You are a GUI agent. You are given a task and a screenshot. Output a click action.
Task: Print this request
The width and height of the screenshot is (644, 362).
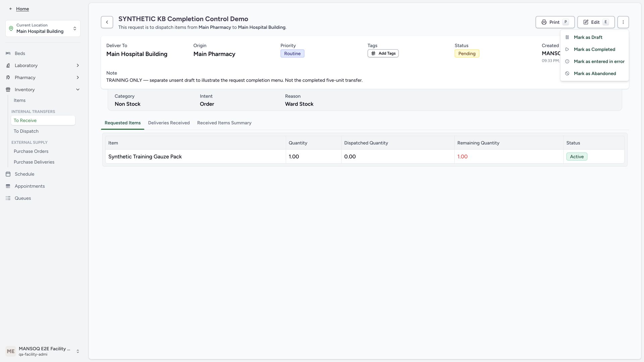555,22
